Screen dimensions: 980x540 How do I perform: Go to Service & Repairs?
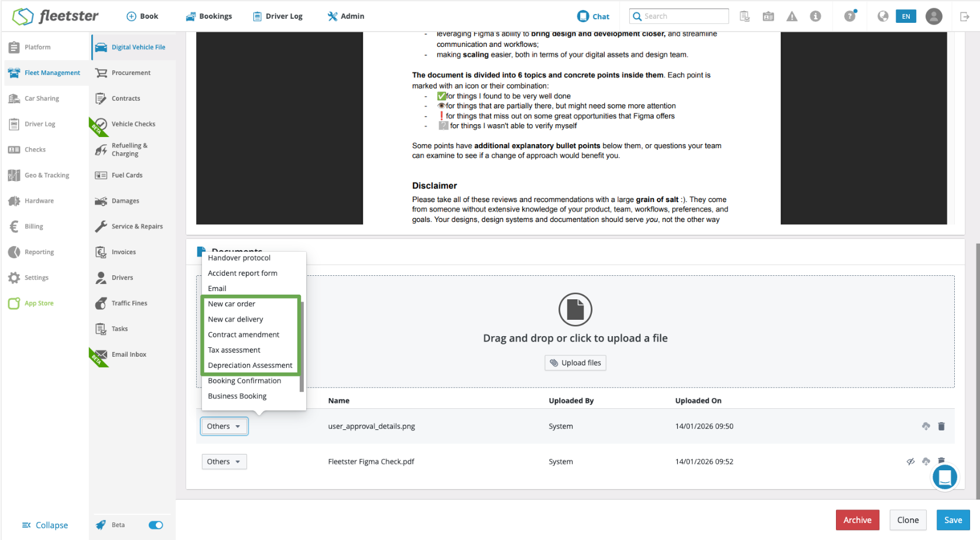[129, 227]
